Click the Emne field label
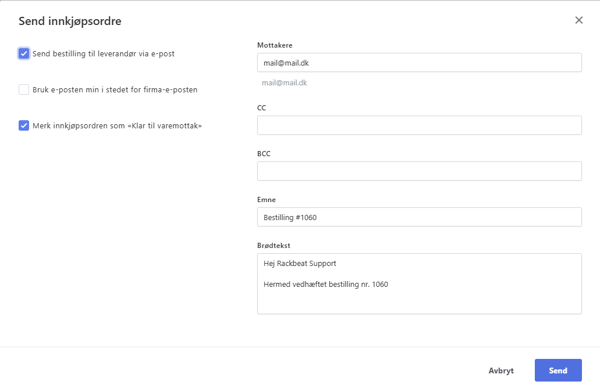This screenshot has width=600, height=392. 266,199
